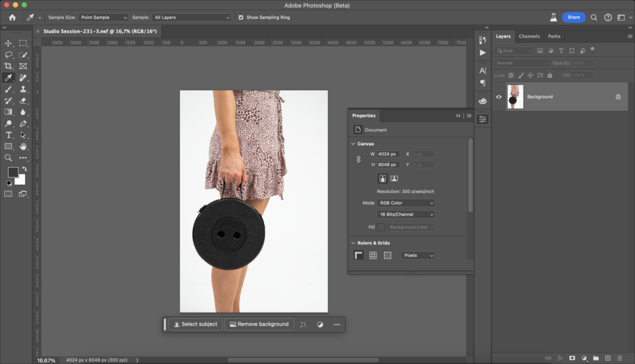Choose the Horizontal Type tool

click(9, 135)
